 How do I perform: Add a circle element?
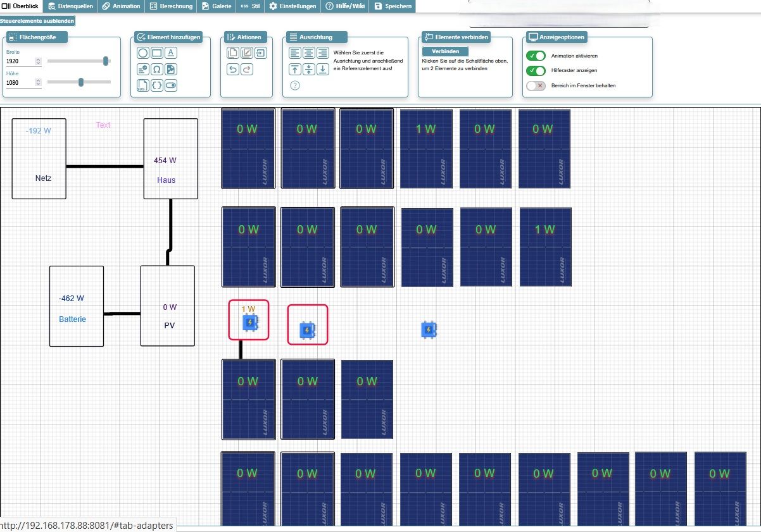[143, 53]
